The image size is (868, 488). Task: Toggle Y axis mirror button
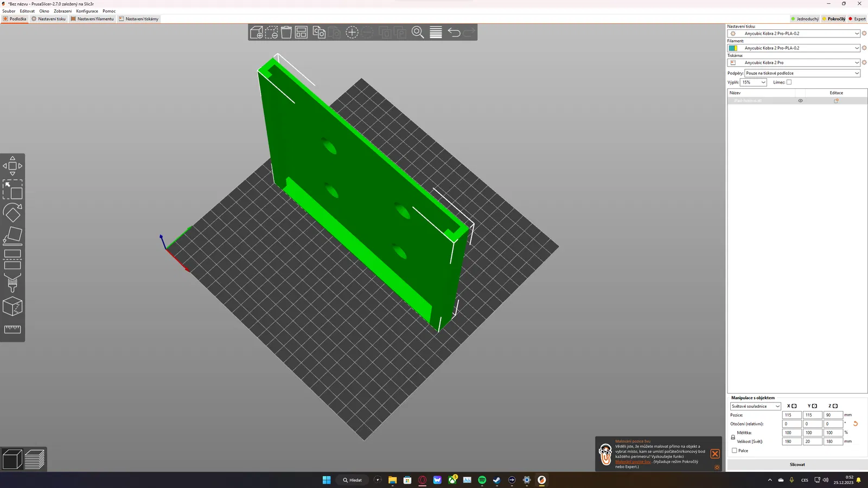click(814, 406)
